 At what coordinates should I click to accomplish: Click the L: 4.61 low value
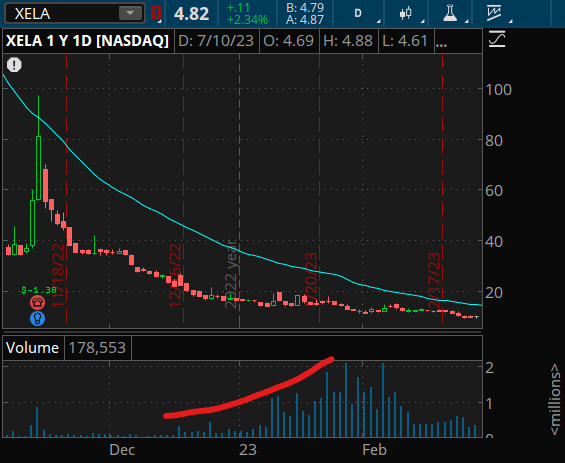(405, 41)
